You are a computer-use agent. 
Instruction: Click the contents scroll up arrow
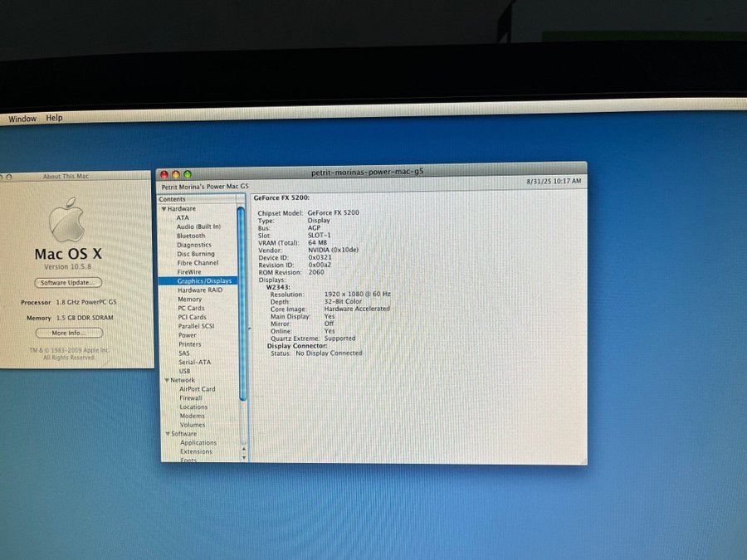244,449
